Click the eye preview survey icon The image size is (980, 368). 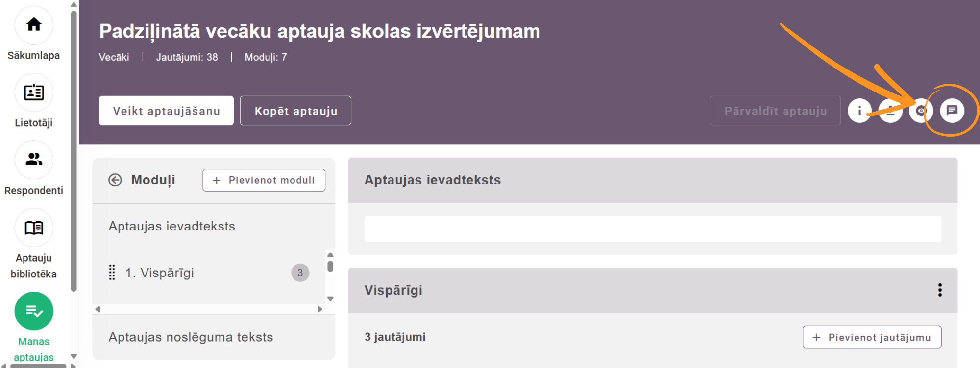point(921,111)
